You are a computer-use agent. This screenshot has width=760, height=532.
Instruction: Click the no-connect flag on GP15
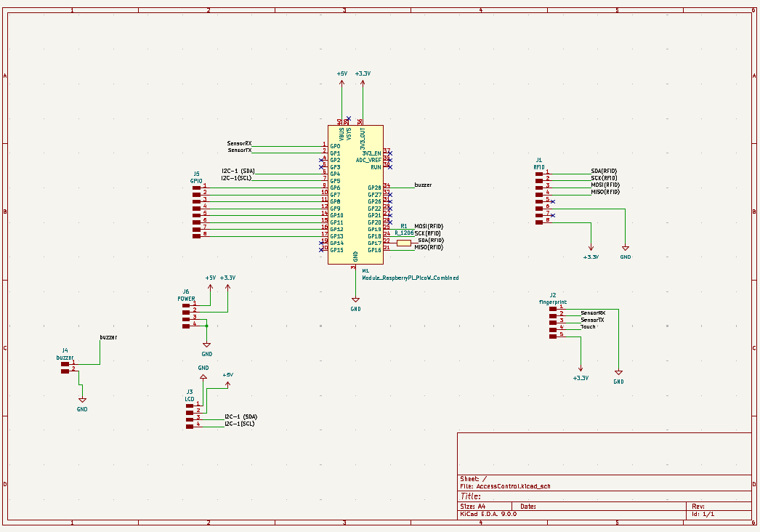[x=321, y=250]
